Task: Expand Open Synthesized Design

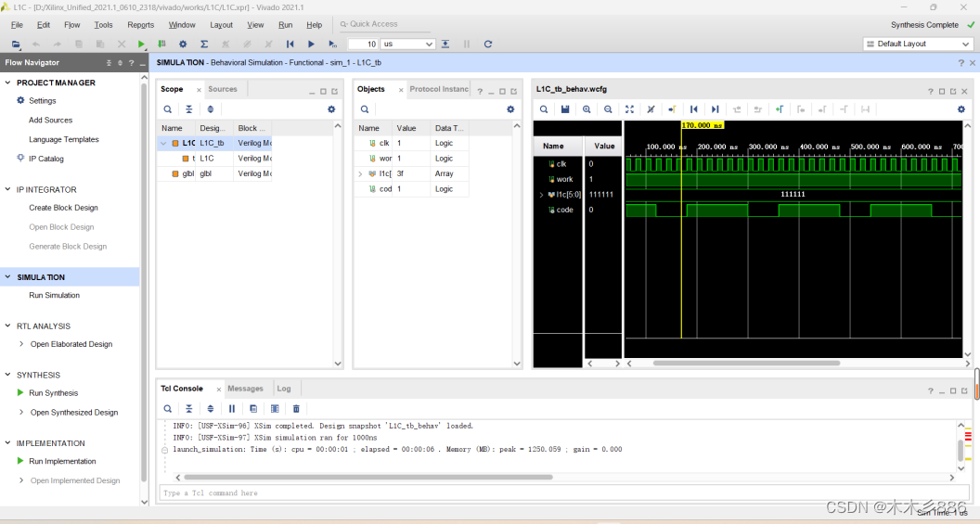Action: tap(21, 412)
